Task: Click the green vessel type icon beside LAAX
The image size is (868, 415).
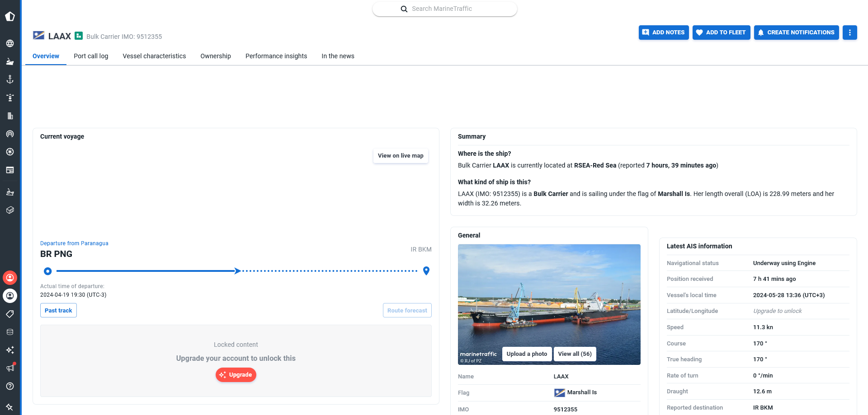Action: click(x=79, y=36)
